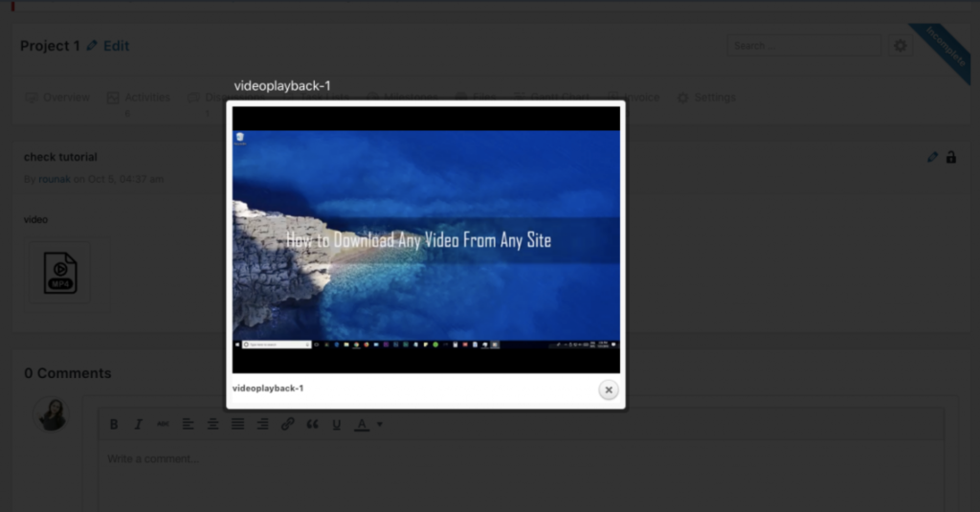The image size is (980, 512).
Task: Click the commenter avatar picture
Action: point(52,413)
